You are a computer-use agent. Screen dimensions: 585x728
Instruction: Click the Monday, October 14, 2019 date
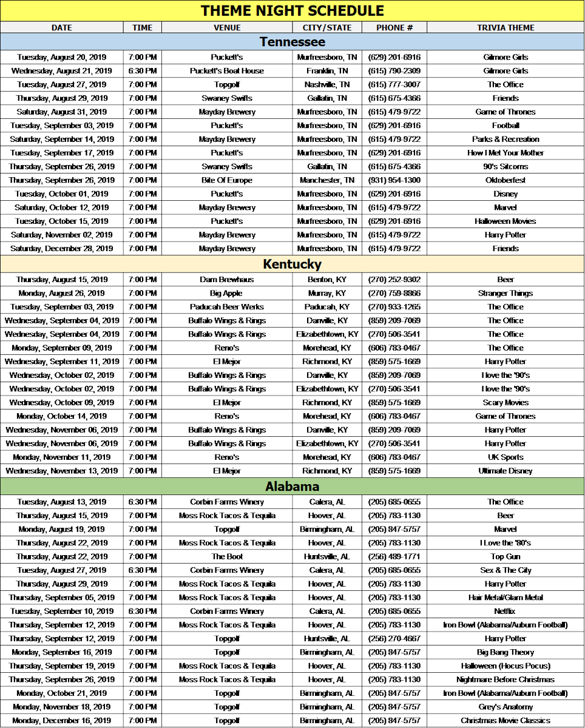(62, 416)
